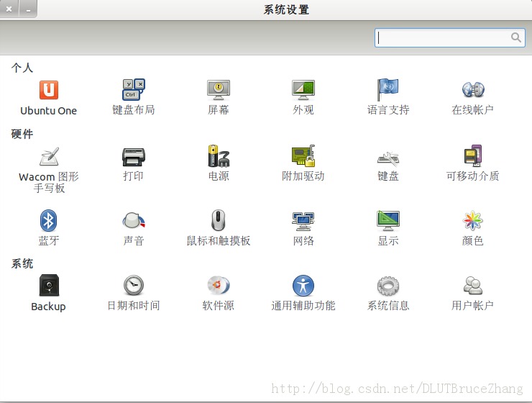Open 网络 network settings

coord(303,221)
